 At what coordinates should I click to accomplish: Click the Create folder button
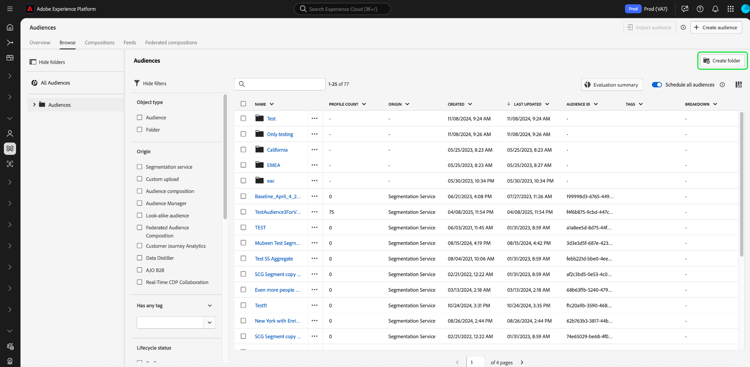[x=722, y=61]
